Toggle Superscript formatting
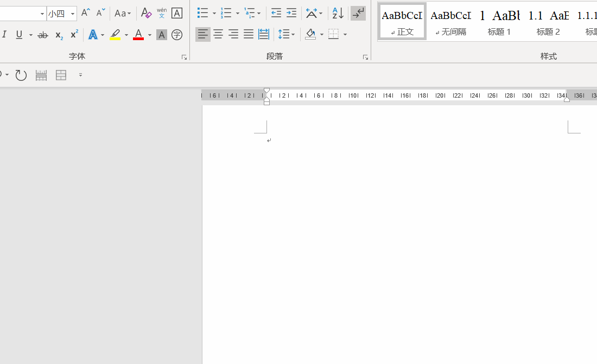Screen dimensions: 597x364 74,34
